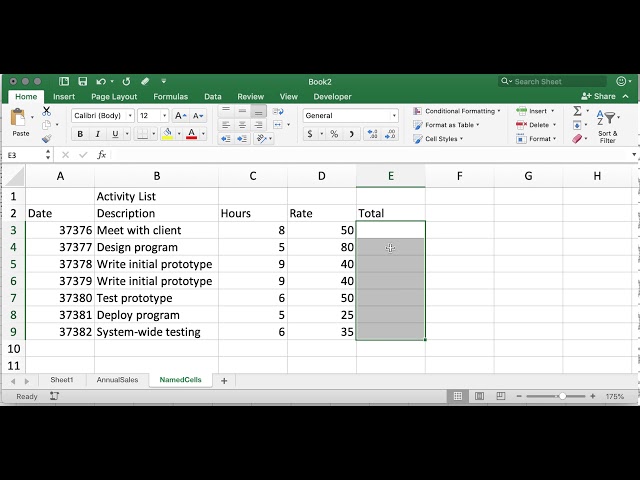Switch to the AnnualSales sheet tab
Screen dimensions: 640x480
[x=117, y=380]
